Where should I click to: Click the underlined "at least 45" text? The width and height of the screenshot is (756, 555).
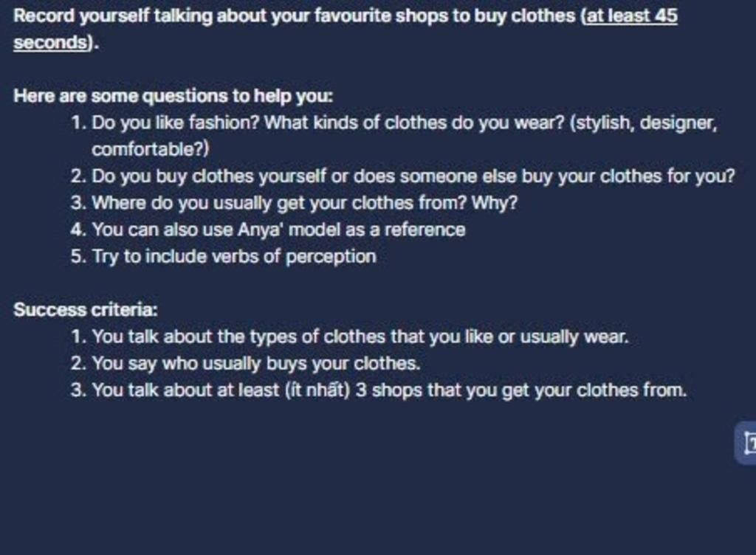click(x=631, y=15)
